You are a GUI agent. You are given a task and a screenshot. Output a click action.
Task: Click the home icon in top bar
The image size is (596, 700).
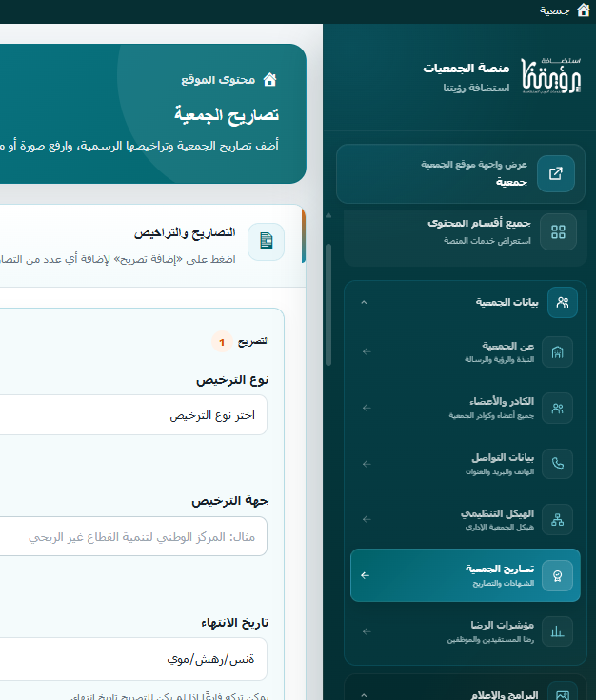pyautogui.click(x=584, y=10)
